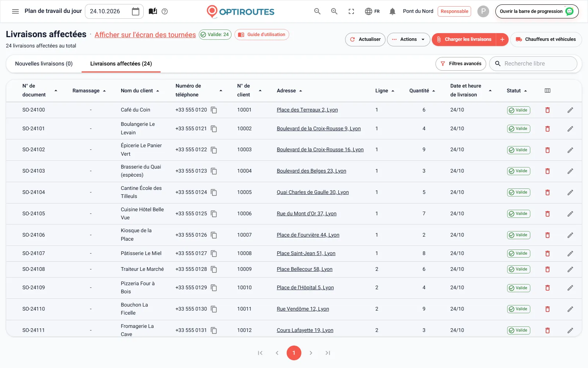Click the Valide: 24 status badge
Viewport: 588px width, 368px height.
tap(215, 35)
